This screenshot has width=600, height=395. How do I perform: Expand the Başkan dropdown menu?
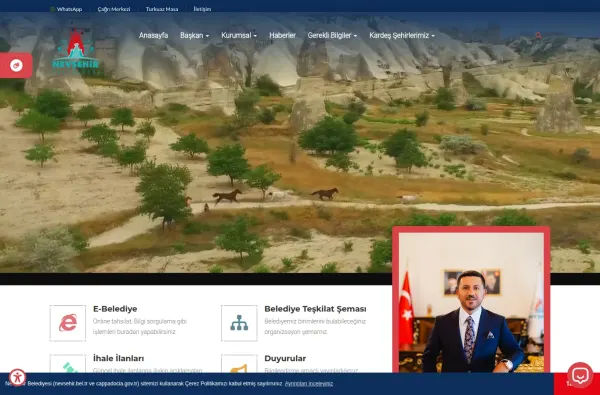coord(194,35)
